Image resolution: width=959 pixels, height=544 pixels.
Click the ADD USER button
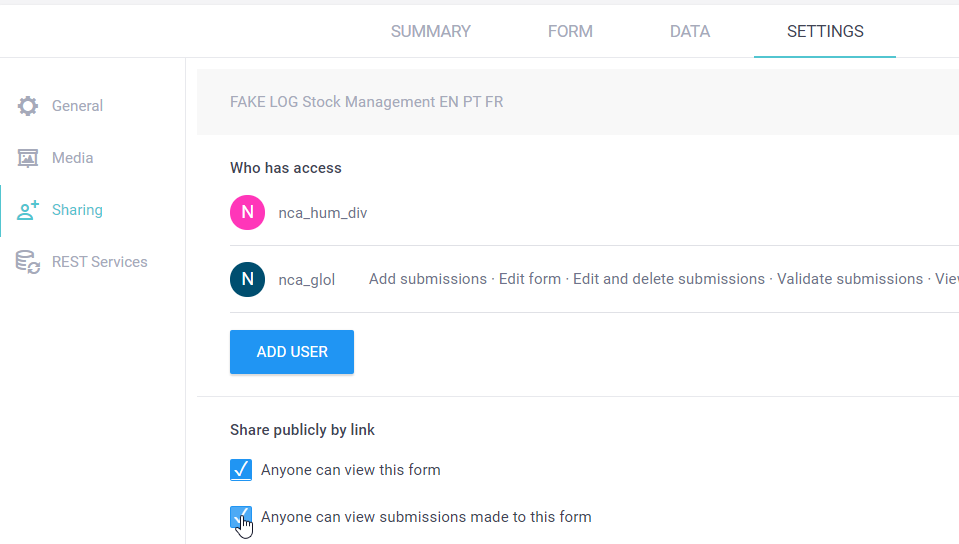(292, 352)
